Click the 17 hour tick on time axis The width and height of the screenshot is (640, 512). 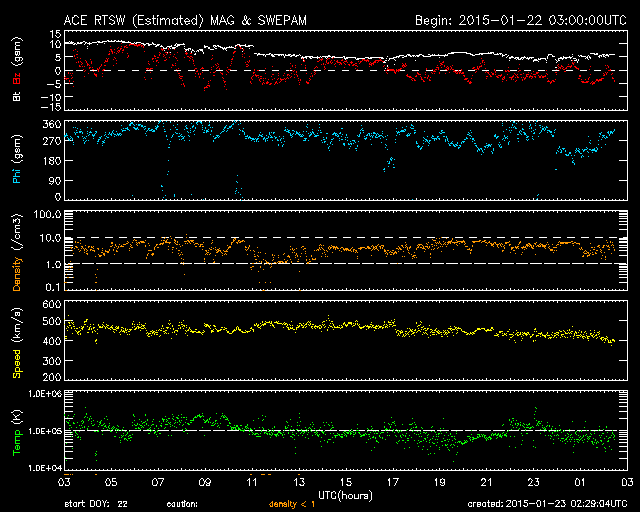tap(392, 482)
